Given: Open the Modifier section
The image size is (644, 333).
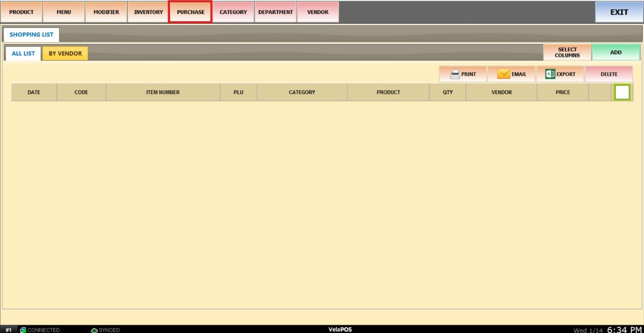Looking at the screenshot, I should click(106, 12).
